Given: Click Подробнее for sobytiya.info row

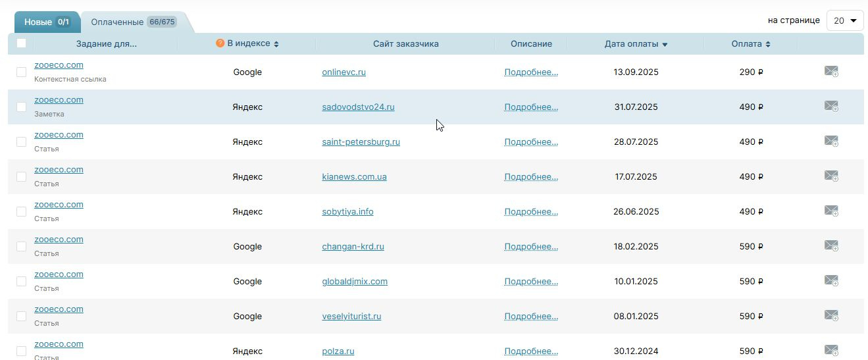Looking at the screenshot, I should coord(531,211).
